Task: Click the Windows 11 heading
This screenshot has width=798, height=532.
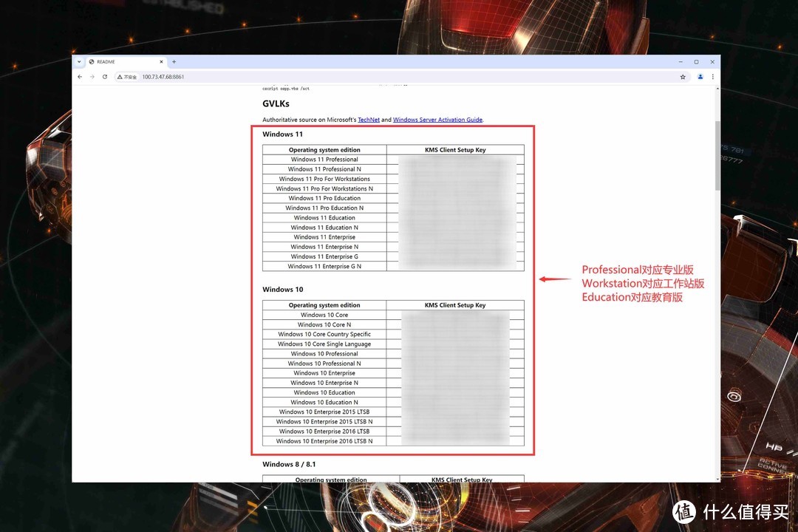Action: [x=282, y=134]
